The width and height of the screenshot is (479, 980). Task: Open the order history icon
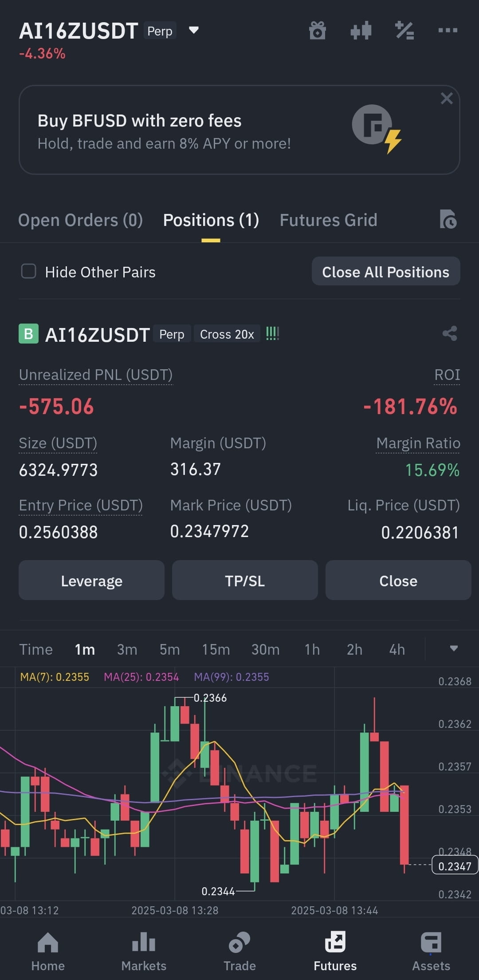[448, 219]
